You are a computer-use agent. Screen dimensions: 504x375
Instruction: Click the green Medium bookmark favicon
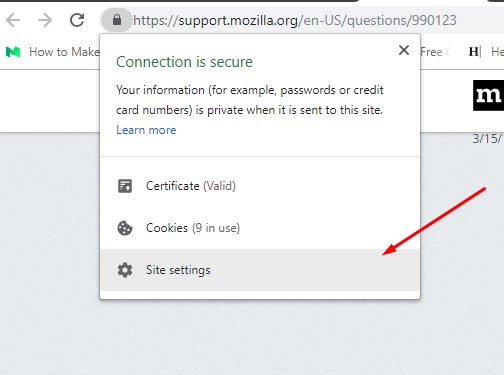point(13,52)
